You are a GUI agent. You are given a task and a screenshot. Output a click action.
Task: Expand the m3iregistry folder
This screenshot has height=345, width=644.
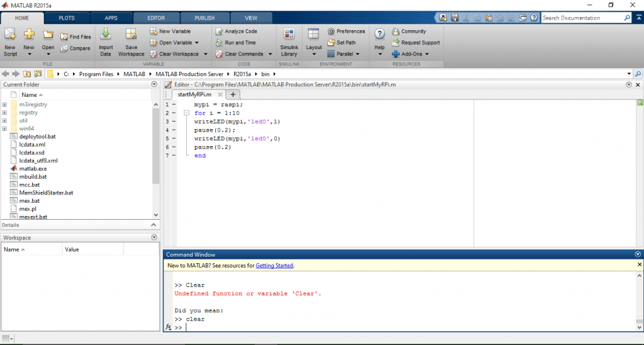pyautogui.click(x=4, y=105)
